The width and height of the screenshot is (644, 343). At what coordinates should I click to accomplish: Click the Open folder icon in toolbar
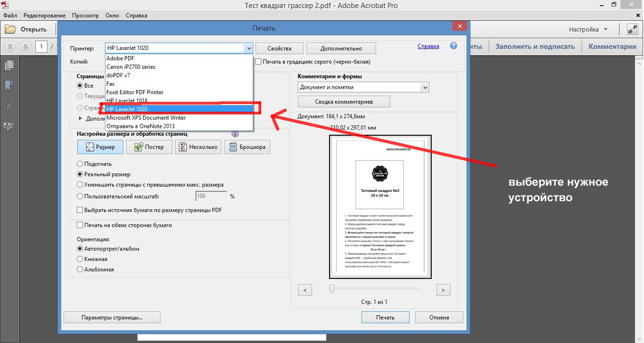pos(10,29)
